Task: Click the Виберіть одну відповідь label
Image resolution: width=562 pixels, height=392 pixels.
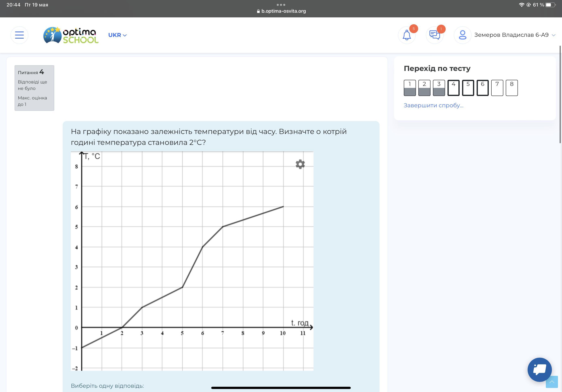Action: (107, 386)
